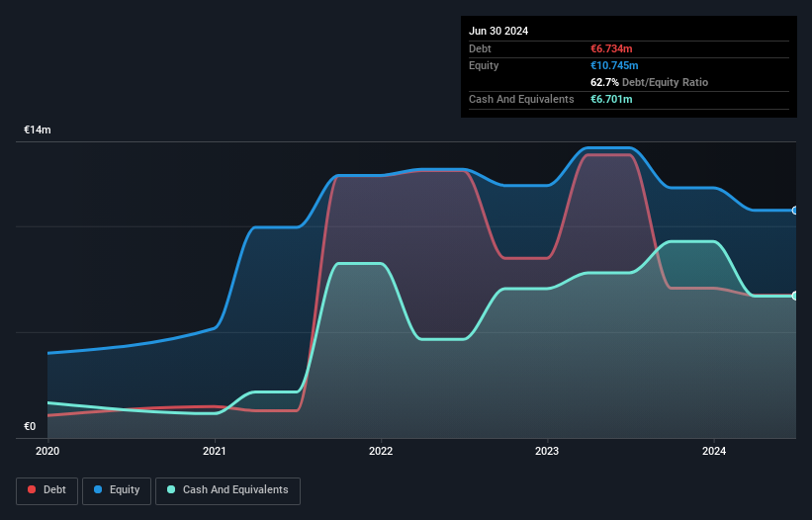Click the €14m y-axis label
The height and width of the screenshot is (520, 812).
(38, 130)
